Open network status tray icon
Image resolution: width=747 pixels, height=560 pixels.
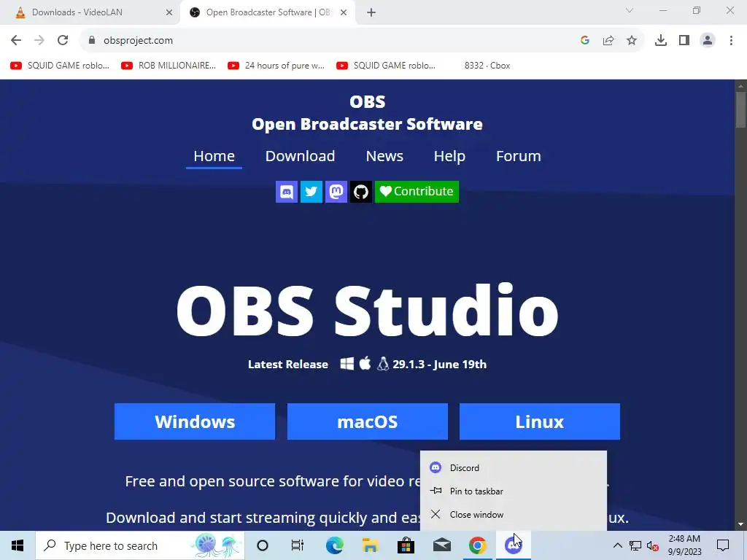635,545
